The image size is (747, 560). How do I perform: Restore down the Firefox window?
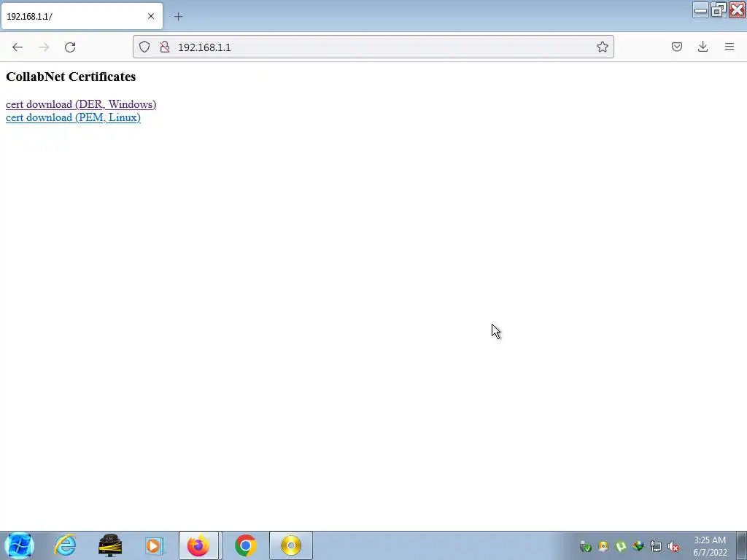coord(719,10)
